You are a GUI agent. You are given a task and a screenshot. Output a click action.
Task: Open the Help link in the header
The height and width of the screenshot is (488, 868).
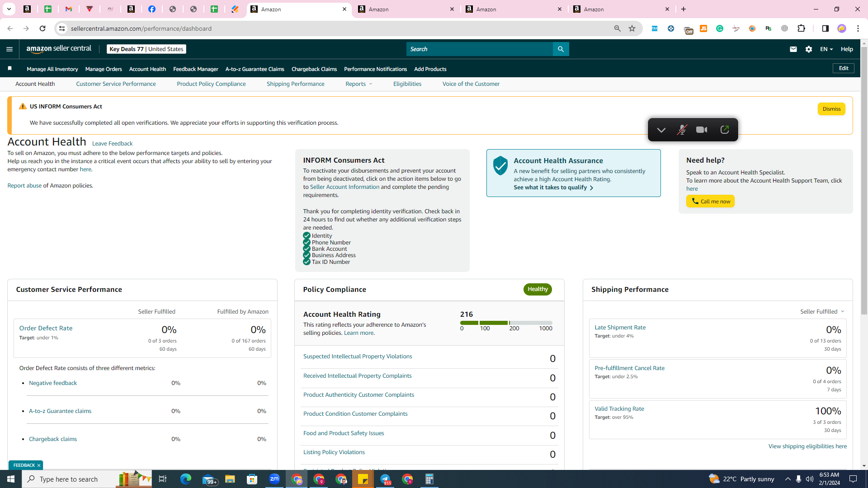tap(847, 49)
